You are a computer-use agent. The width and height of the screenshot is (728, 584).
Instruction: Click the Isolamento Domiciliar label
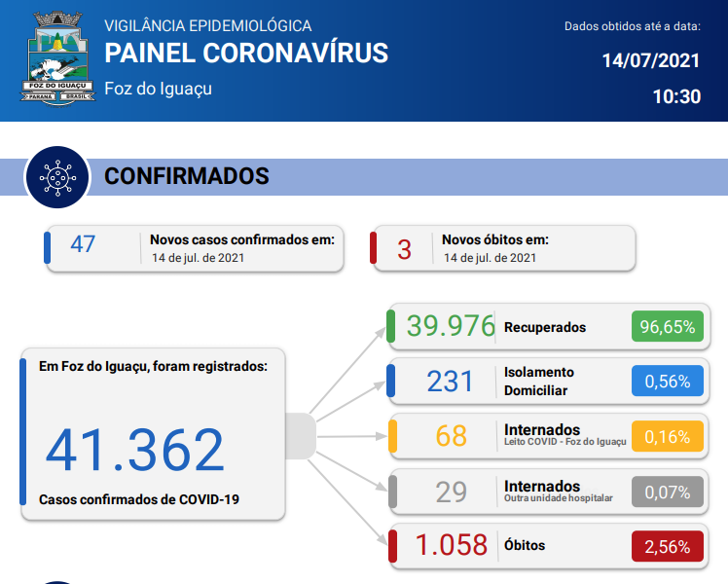(539, 382)
